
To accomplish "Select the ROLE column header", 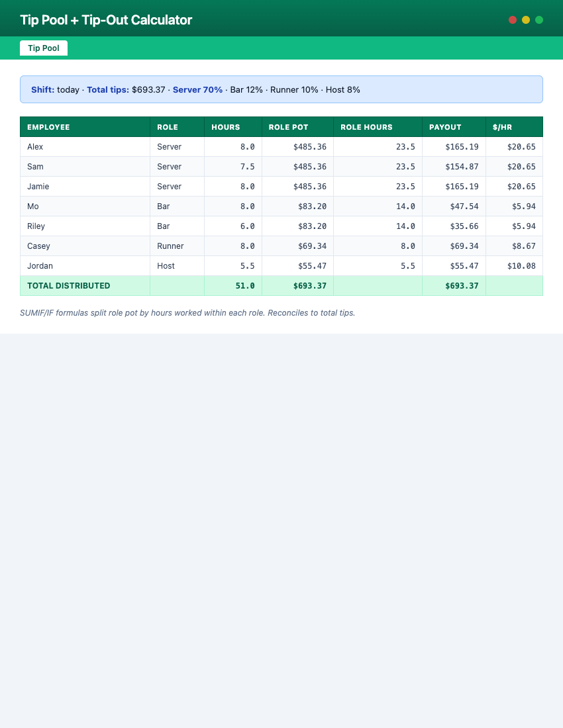I will point(177,127).
